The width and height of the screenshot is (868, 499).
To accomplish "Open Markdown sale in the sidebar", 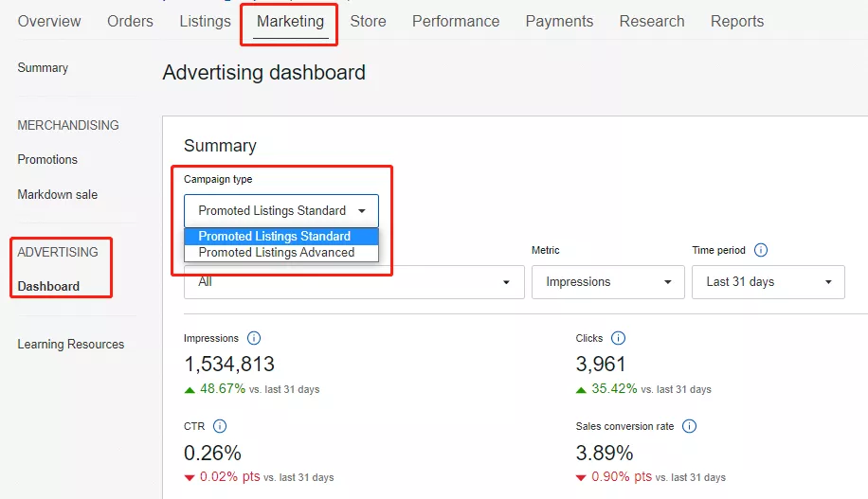I will tap(57, 194).
